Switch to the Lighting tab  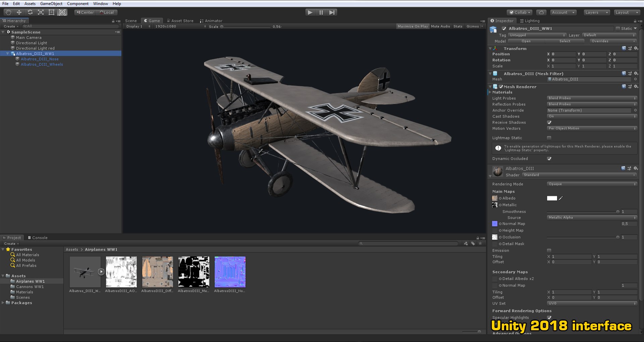[530, 21]
